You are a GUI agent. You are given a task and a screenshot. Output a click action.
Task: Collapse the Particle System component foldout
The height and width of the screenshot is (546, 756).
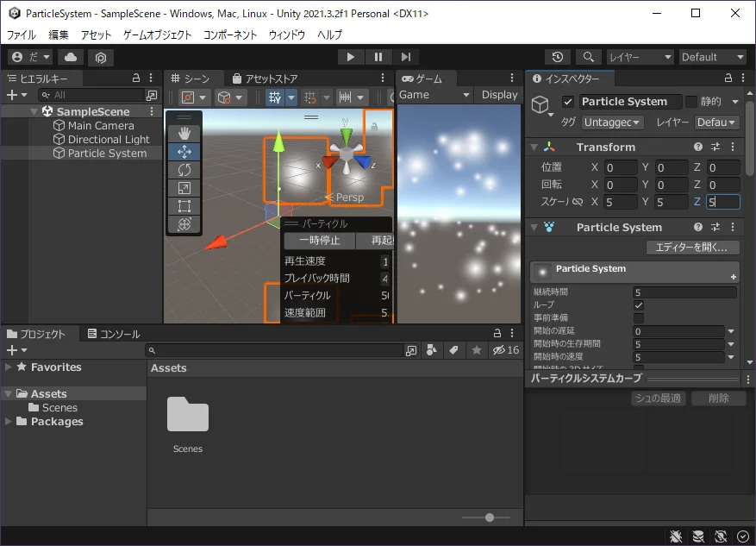pyautogui.click(x=534, y=227)
